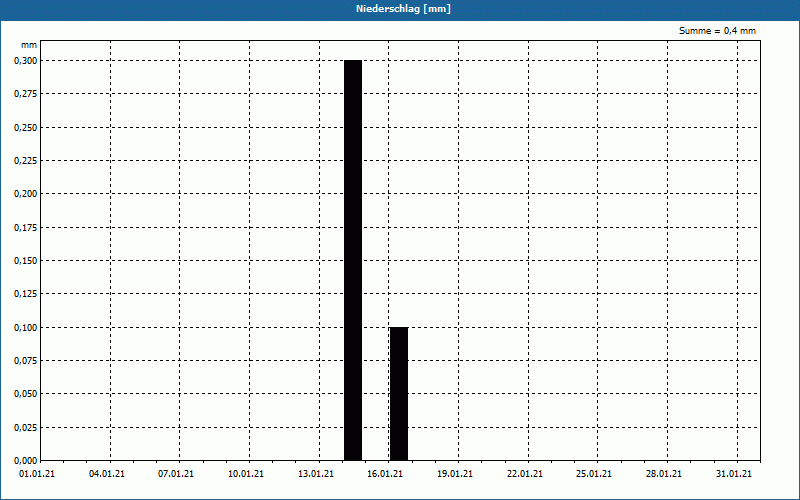800x500 pixels.
Task: Click the 0,175 y-axis label
Action: pyautogui.click(x=26, y=228)
